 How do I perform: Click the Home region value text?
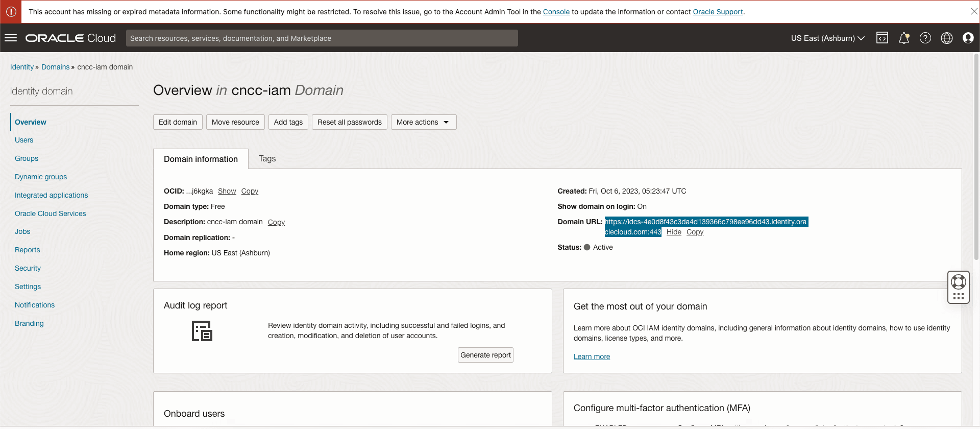[x=240, y=253]
